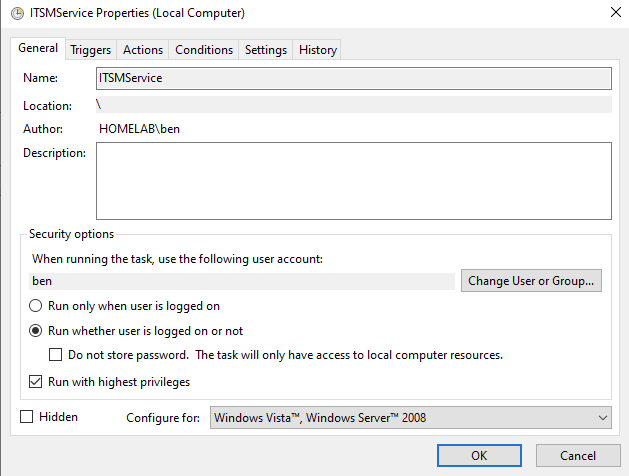Click Change User or Group button
Screen dimensions: 629x476
click(x=531, y=281)
